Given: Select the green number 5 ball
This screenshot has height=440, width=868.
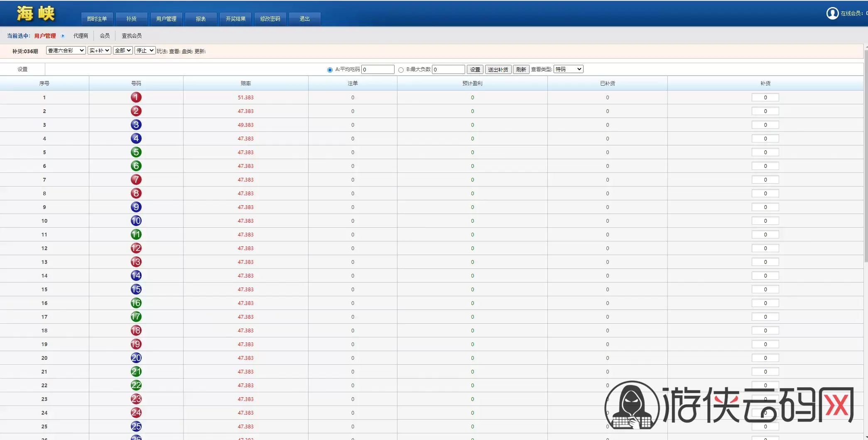Looking at the screenshot, I should click(x=136, y=152).
